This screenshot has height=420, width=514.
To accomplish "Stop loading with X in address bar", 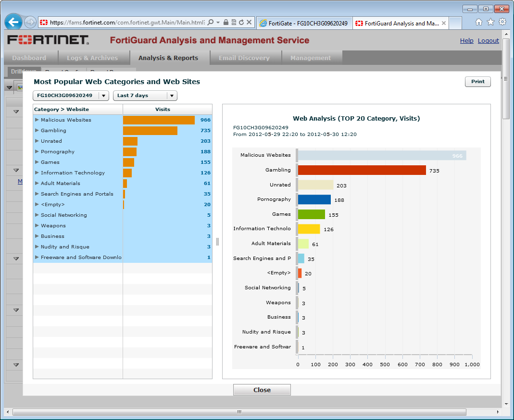I will (x=249, y=22).
